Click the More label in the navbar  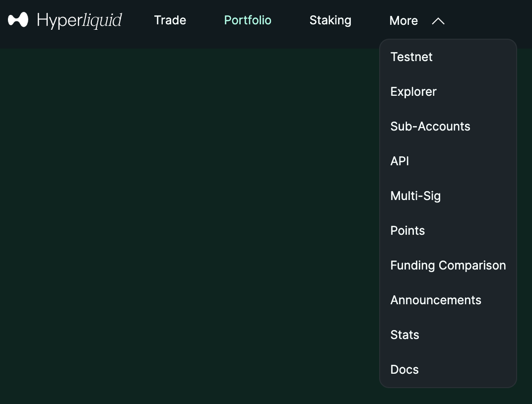click(403, 21)
